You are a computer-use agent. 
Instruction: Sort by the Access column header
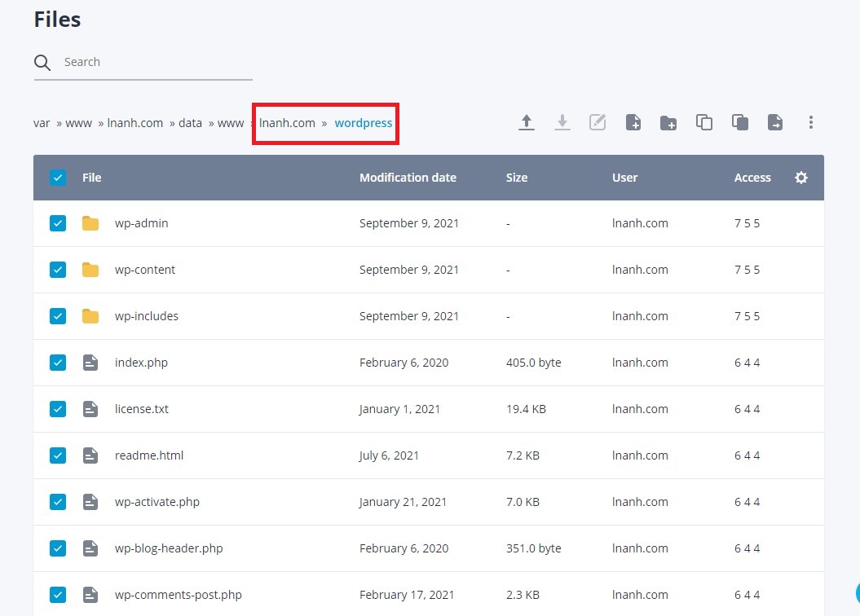click(x=752, y=178)
